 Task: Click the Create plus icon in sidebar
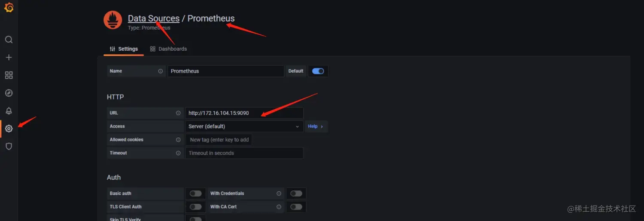9,58
